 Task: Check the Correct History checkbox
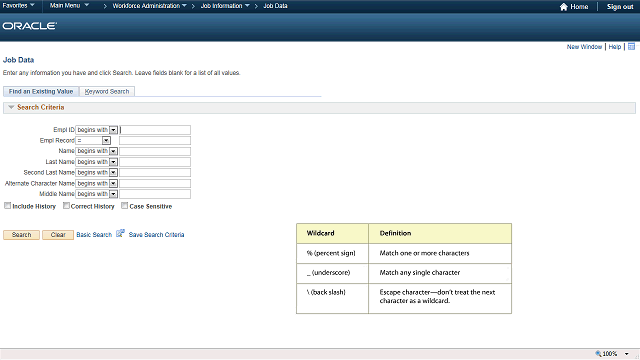tap(66, 206)
